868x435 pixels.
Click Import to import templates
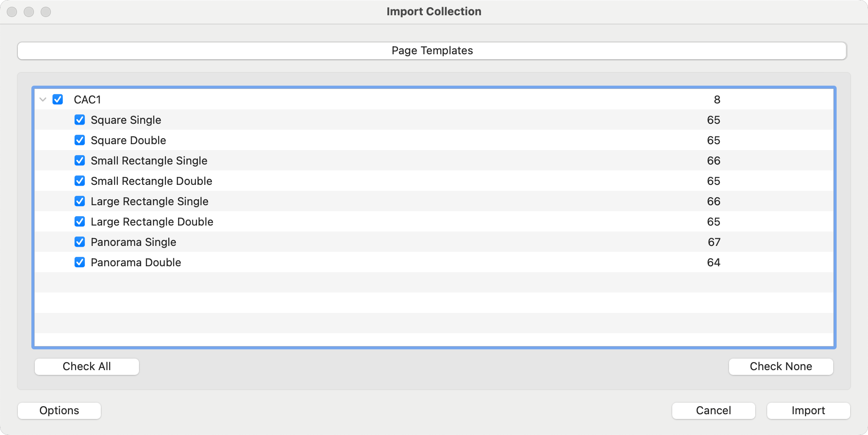point(808,411)
